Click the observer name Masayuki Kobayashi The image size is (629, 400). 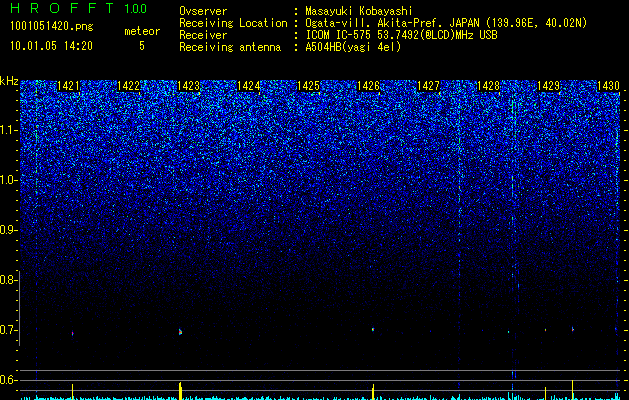pyautogui.click(x=358, y=11)
